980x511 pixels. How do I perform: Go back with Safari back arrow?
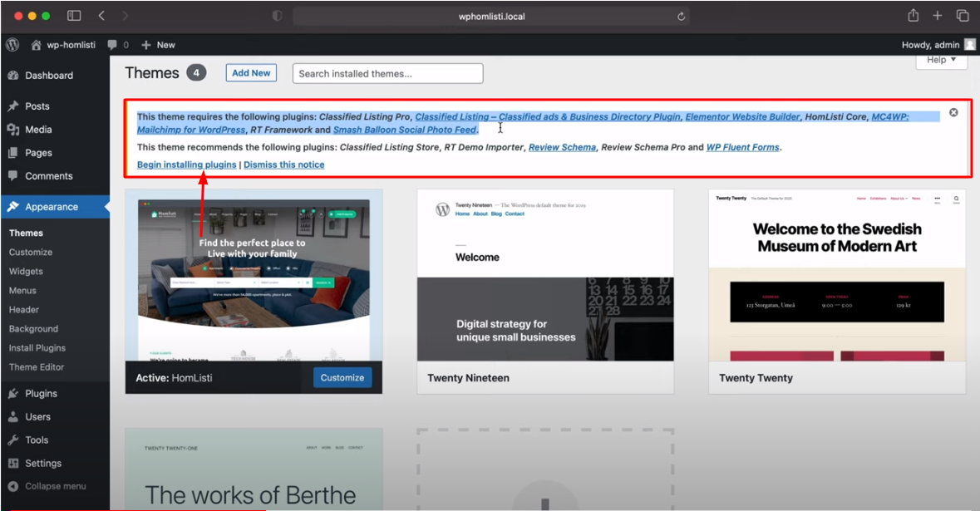click(101, 16)
